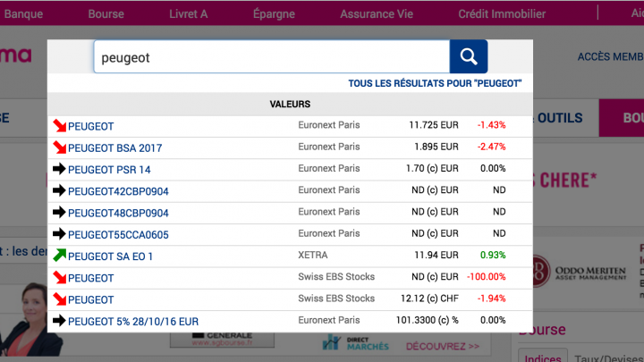Click the search field containing peugeot
The height and width of the screenshot is (362, 644).
point(272,57)
